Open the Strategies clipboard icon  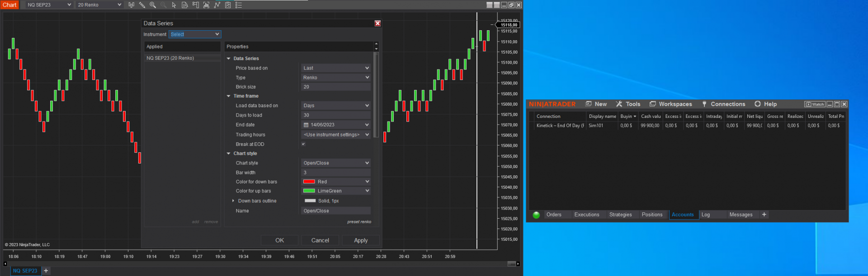(228, 5)
